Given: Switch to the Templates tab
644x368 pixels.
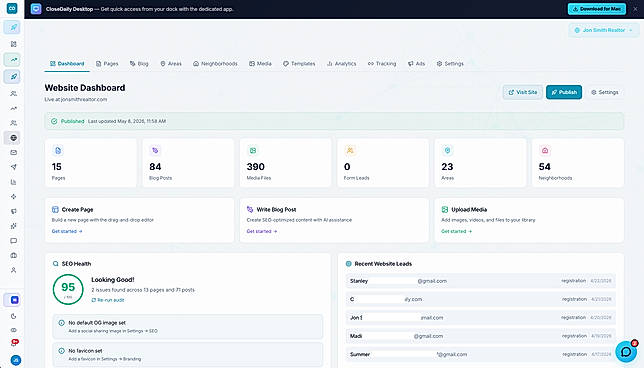Looking at the screenshot, I should [x=299, y=64].
